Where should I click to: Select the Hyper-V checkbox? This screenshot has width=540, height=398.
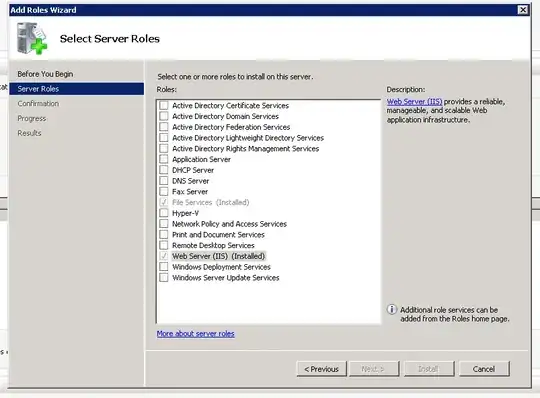click(164, 213)
